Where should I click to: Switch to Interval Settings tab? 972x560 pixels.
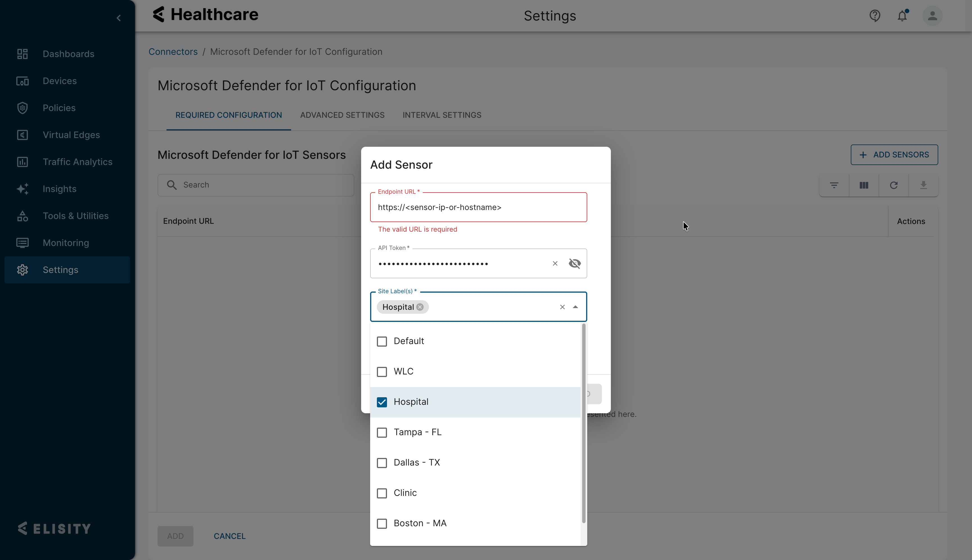(442, 115)
